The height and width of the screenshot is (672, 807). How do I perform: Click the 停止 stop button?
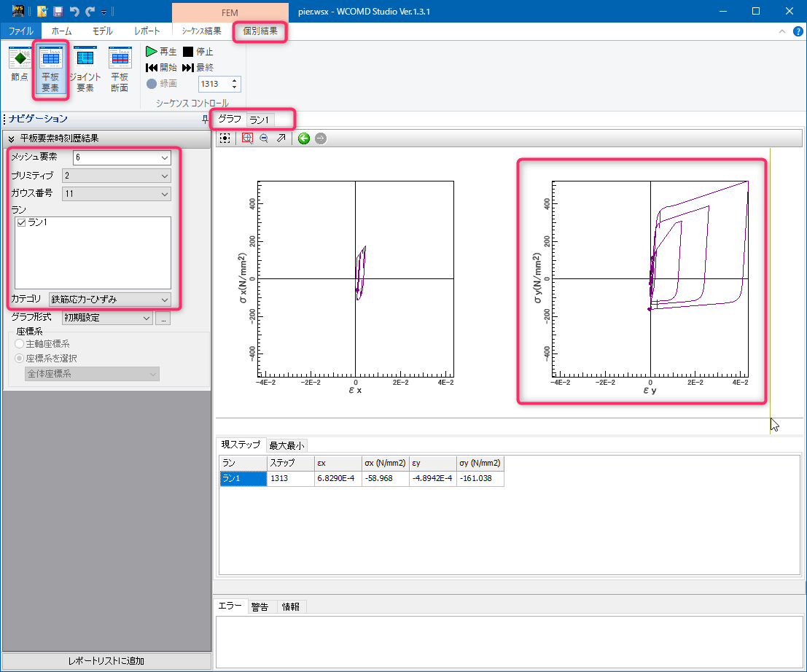(198, 52)
